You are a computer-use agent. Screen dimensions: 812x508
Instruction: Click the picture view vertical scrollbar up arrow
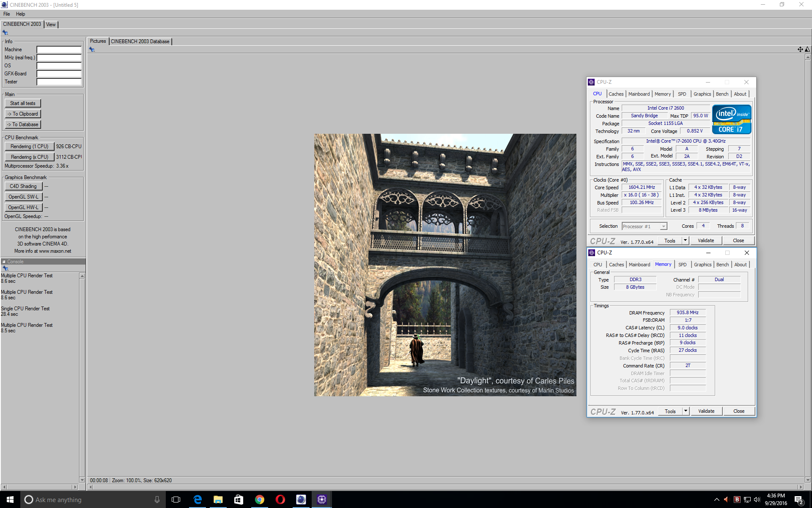pyautogui.click(x=808, y=57)
